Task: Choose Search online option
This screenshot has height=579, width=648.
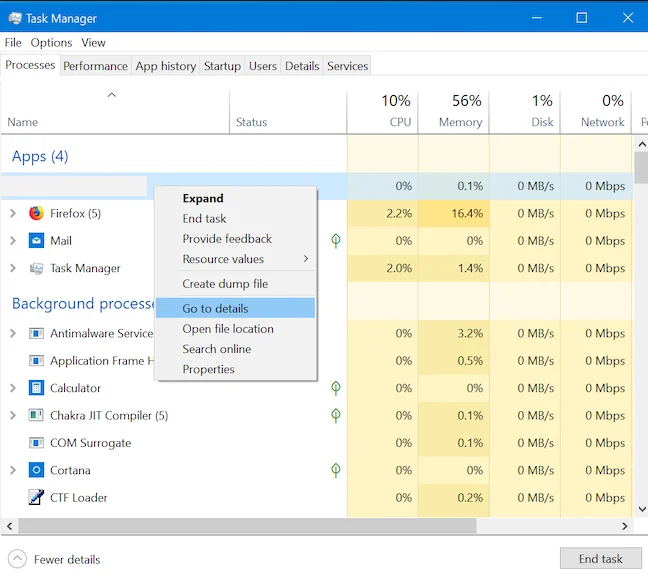Action: [x=235, y=349]
